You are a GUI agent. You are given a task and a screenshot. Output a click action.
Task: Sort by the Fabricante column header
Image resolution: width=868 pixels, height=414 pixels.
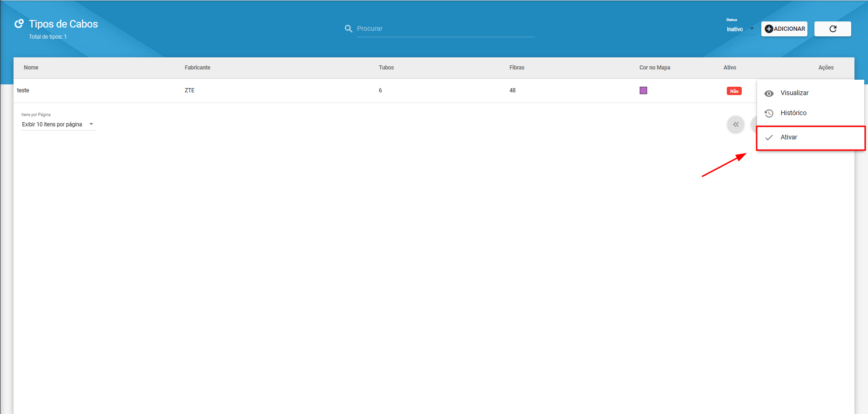pos(198,68)
